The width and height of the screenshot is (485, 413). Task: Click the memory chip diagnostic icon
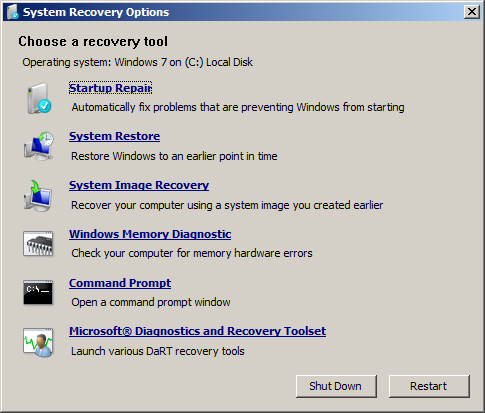pos(38,244)
